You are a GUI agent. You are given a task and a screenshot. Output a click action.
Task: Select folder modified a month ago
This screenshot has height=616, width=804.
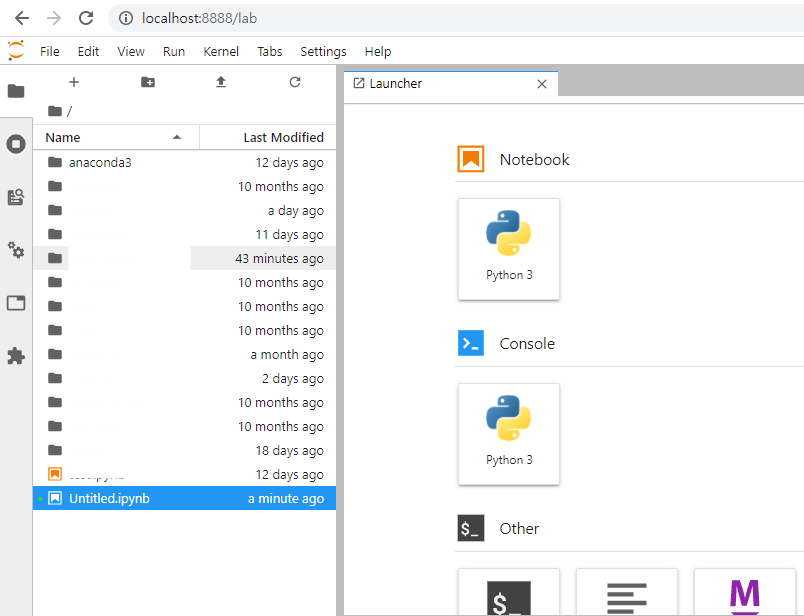pyautogui.click(x=185, y=354)
